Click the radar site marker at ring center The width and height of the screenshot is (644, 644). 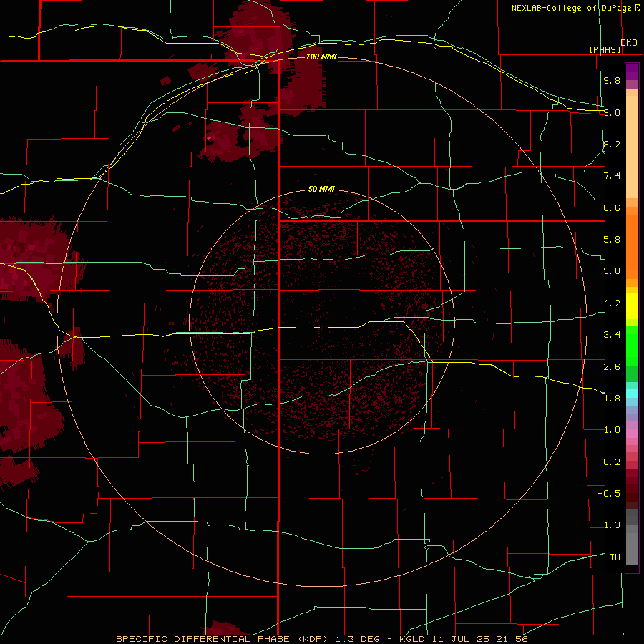pyautogui.click(x=321, y=323)
